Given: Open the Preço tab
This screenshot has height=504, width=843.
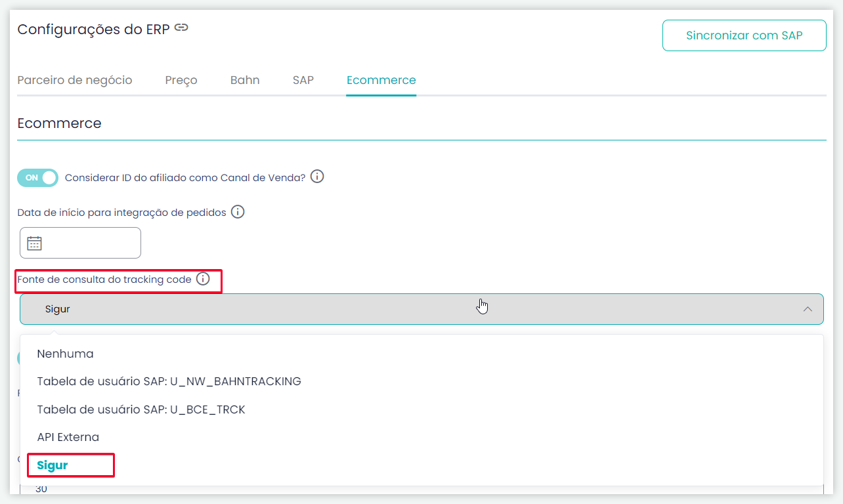Looking at the screenshot, I should coord(181,80).
